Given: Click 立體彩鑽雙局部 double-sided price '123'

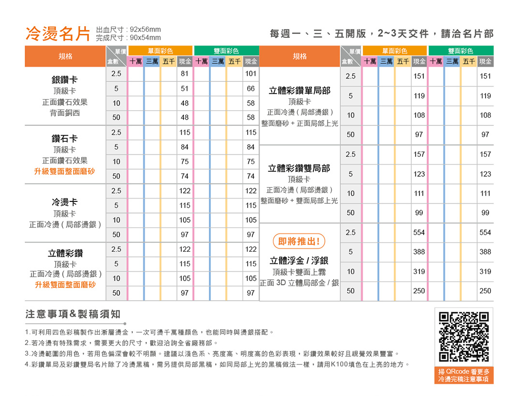Looking at the screenshot, I should (485, 174).
